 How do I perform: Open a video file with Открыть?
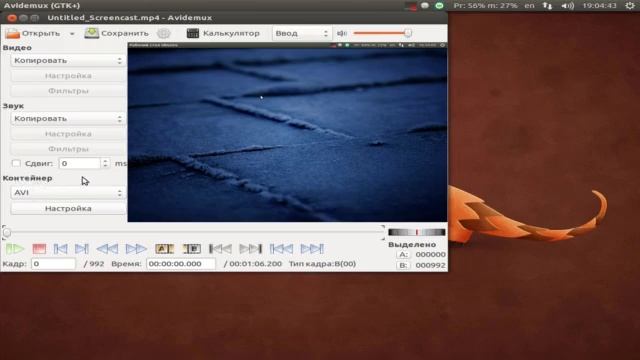pos(33,33)
